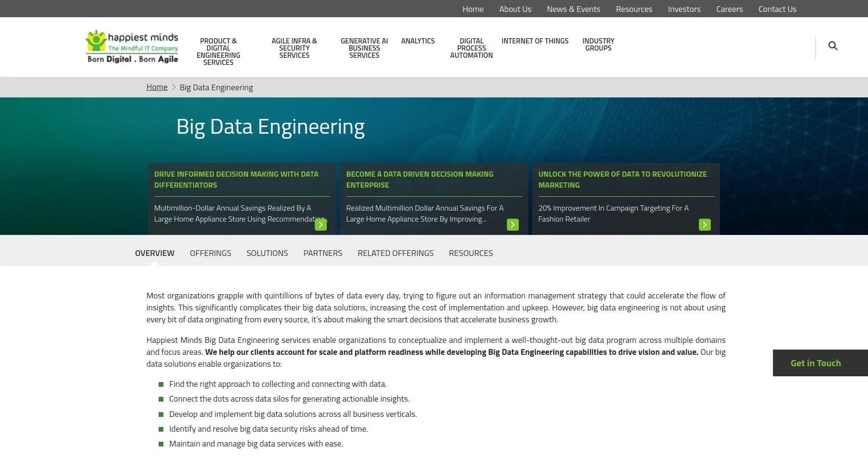Switch to the Solutions tab
This screenshot has width=868, height=457.
[267, 253]
